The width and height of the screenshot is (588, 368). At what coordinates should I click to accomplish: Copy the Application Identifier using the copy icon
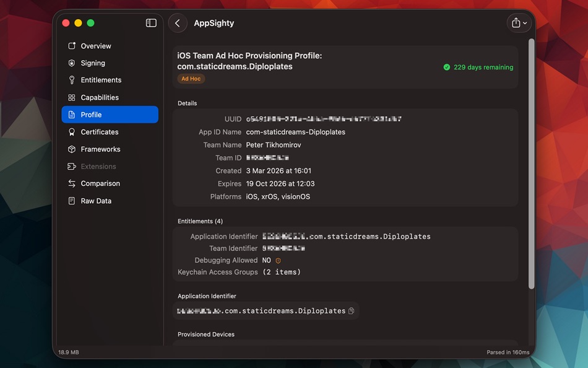point(351,310)
